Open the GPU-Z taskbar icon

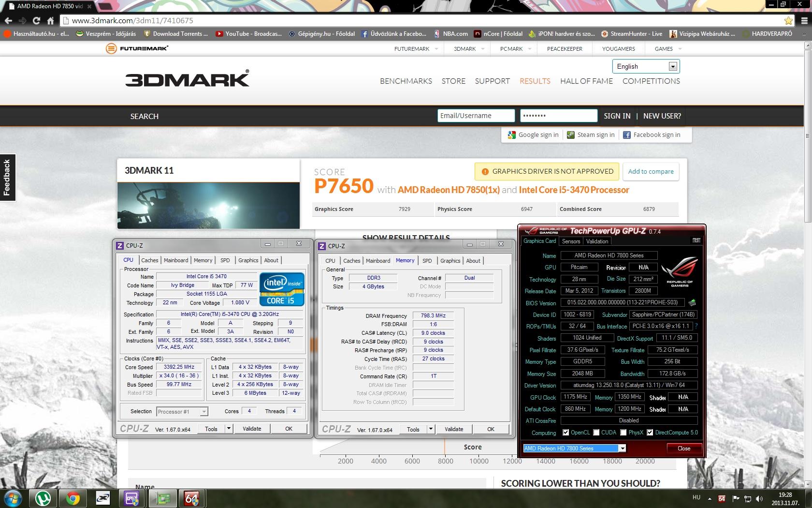click(x=162, y=498)
